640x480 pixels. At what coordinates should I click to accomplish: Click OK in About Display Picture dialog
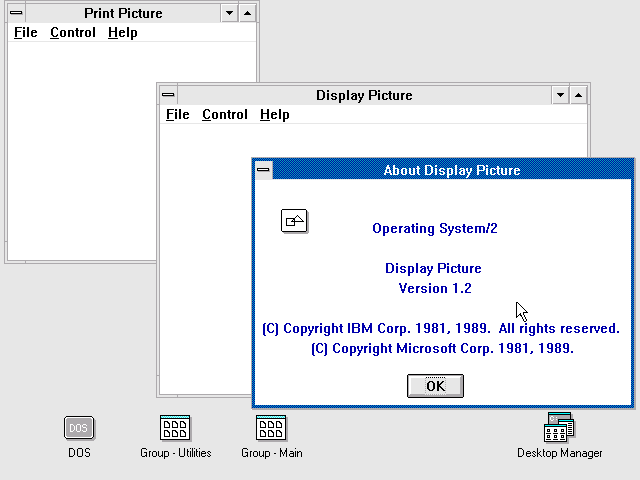click(x=435, y=386)
